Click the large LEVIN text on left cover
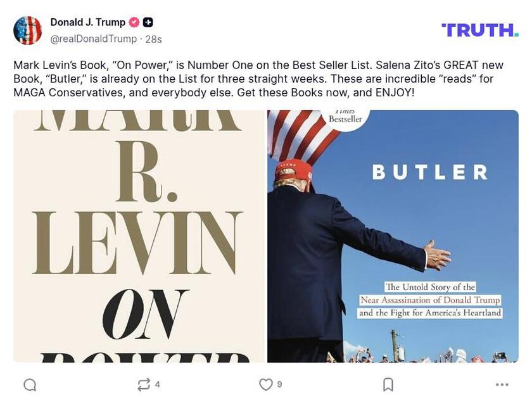The height and width of the screenshot is (411, 532). tap(137, 245)
